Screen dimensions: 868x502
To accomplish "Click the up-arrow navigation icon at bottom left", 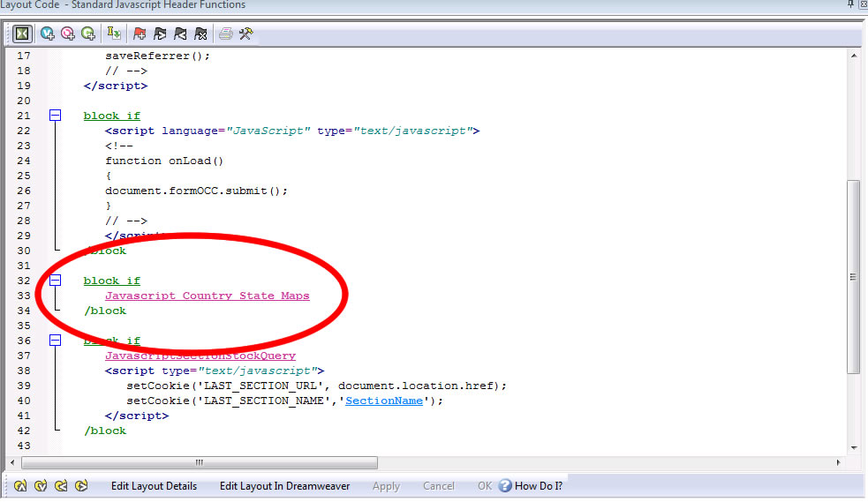I will point(19,486).
